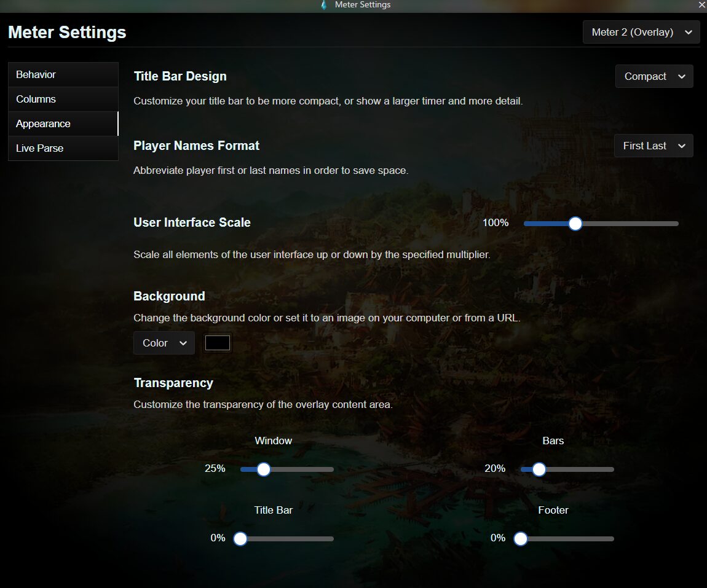Click the Footer transparency slider handle
Image resolution: width=707 pixels, height=588 pixels.
521,539
